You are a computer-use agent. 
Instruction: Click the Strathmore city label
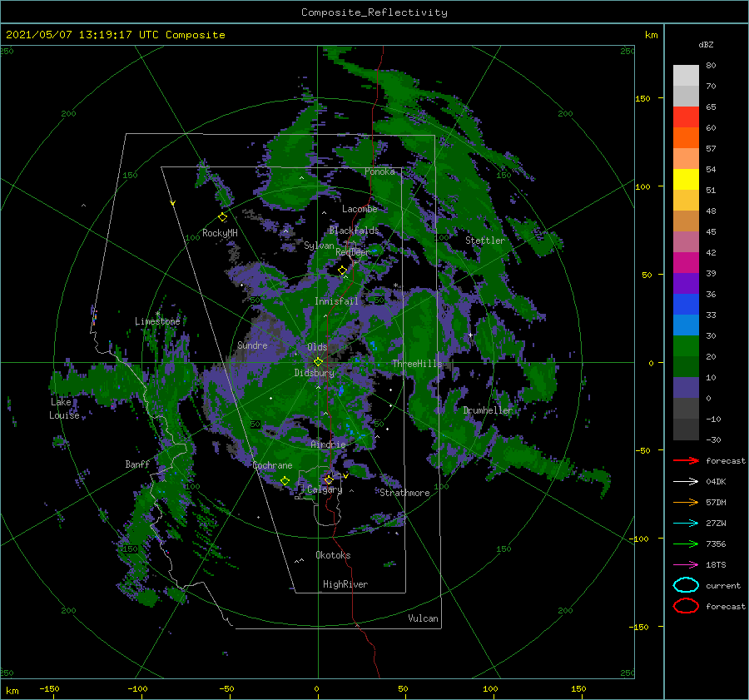(404, 493)
